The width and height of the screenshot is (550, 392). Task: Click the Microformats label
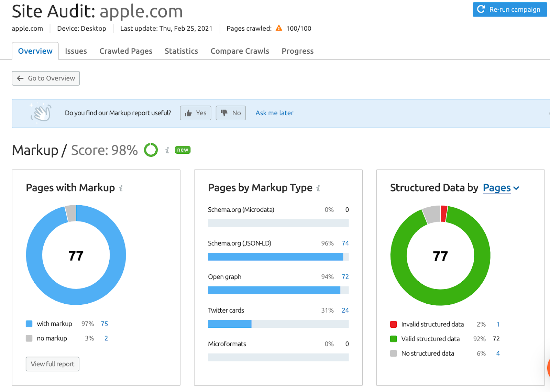[x=227, y=344]
